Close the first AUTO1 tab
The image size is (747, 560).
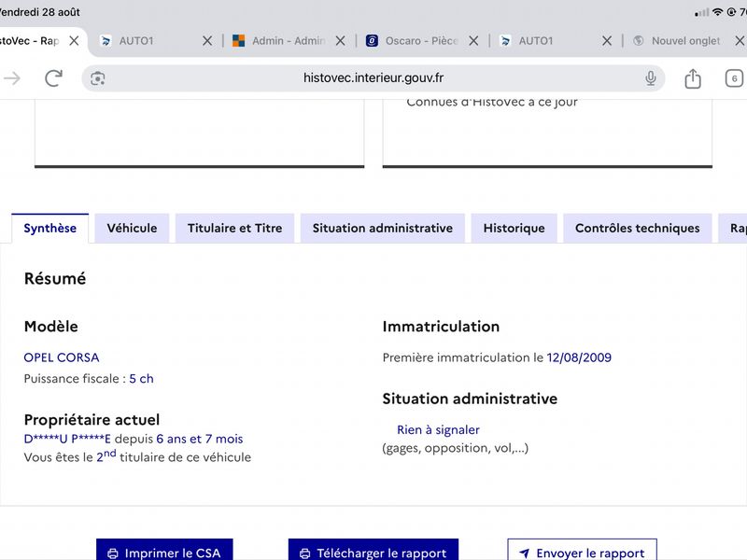pyautogui.click(x=207, y=41)
